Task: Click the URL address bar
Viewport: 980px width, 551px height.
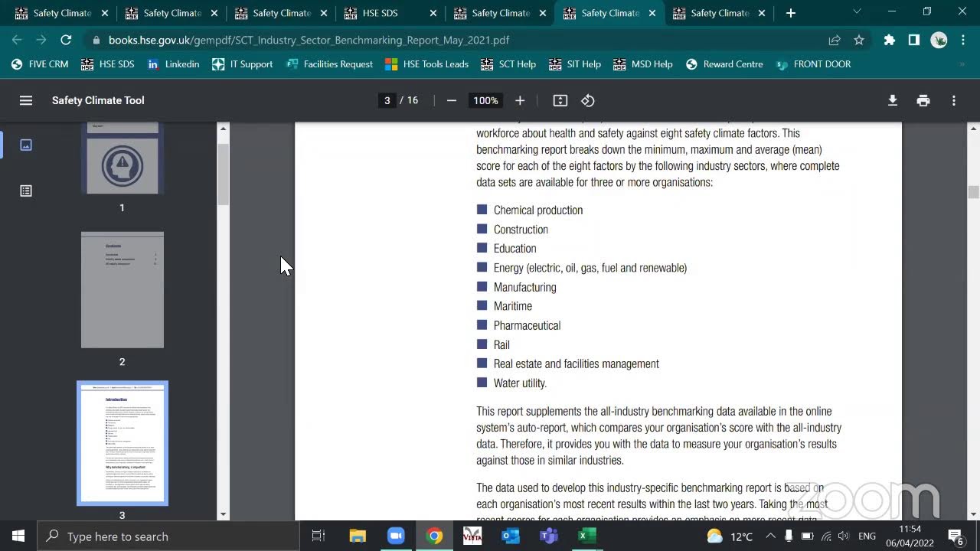Action: point(459,40)
